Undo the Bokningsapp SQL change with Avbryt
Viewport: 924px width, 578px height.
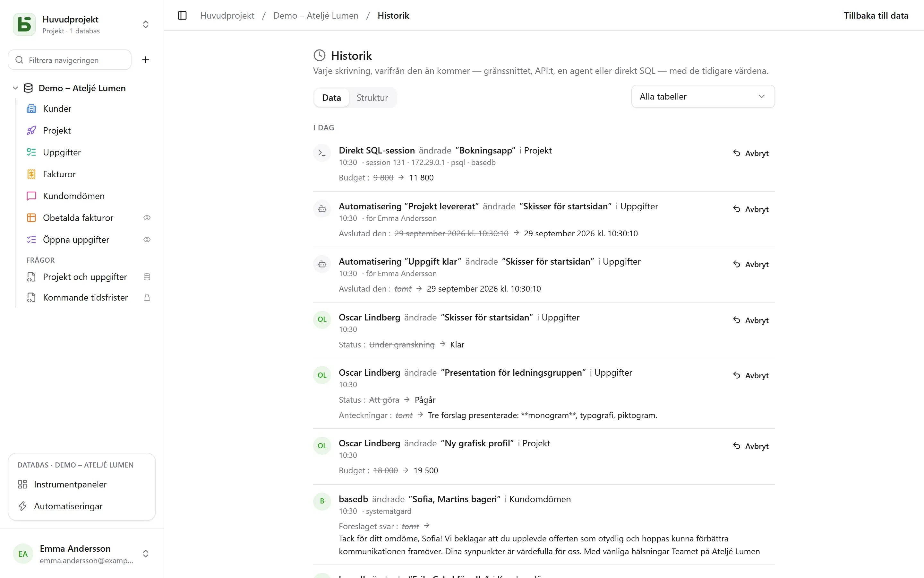[x=751, y=153]
